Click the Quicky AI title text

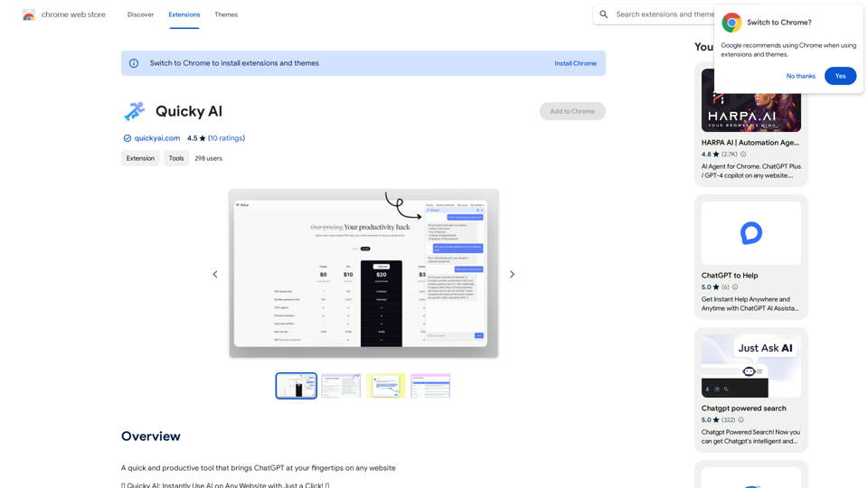click(x=189, y=111)
